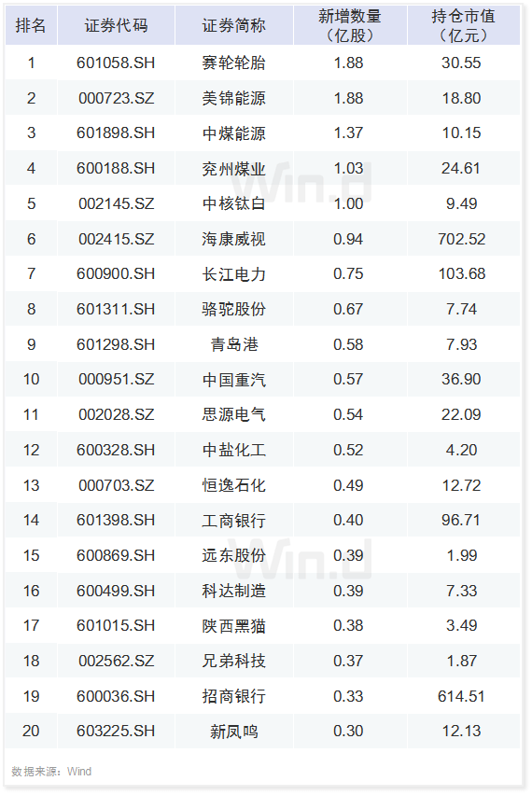Click the 新增数量(亿股) column header
Viewport: 532px width, 795px height.
[x=349, y=25]
